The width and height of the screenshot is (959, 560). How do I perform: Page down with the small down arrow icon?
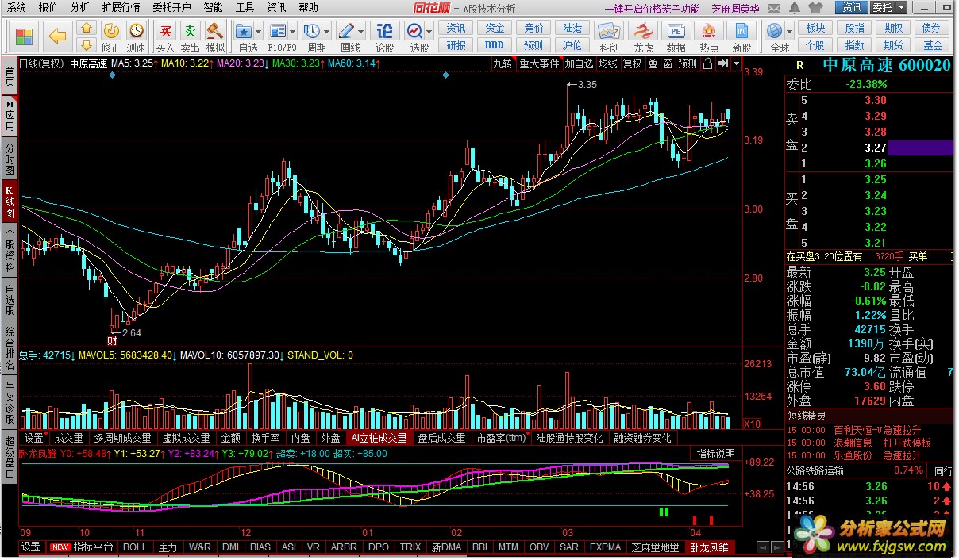tap(87, 44)
